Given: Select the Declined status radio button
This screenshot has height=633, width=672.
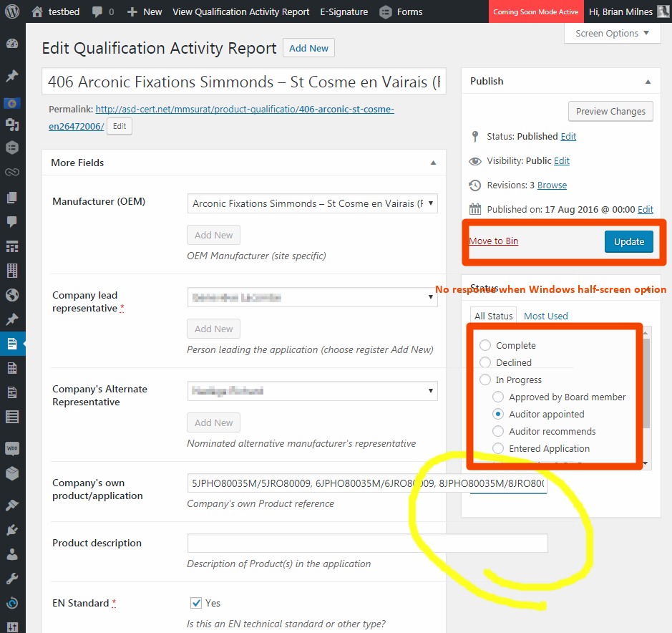Looking at the screenshot, I should click(485, 362).
